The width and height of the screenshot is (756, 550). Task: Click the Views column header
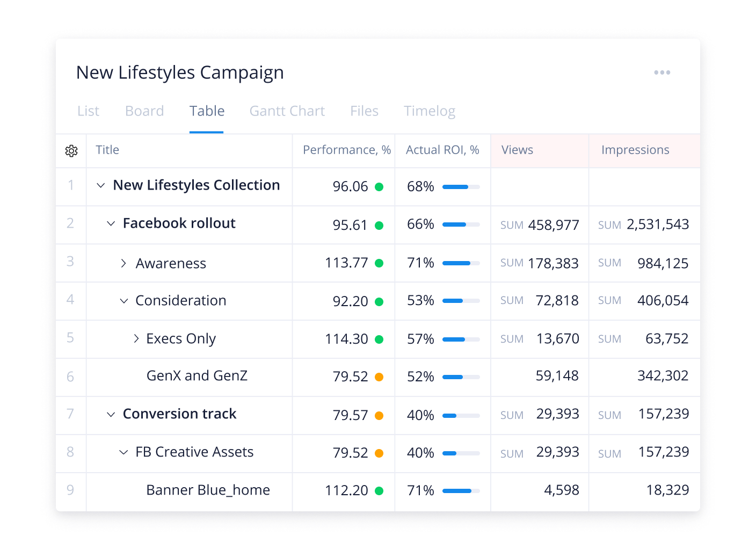click(x=517, y=150)
